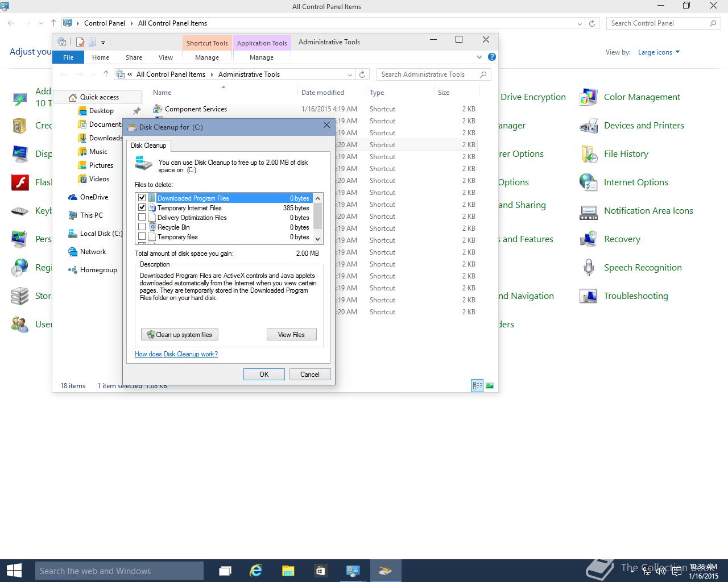Open quick access toolbar customize dropdown

[103, 42]
